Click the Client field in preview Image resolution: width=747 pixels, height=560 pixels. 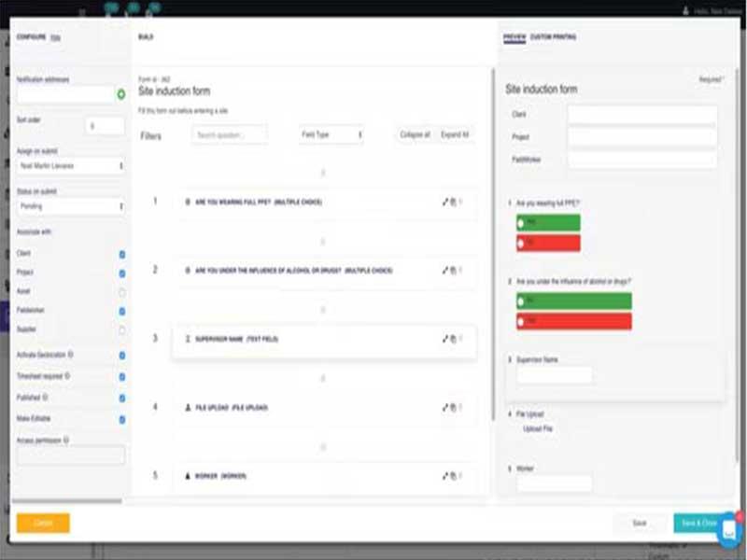point(642,115)
